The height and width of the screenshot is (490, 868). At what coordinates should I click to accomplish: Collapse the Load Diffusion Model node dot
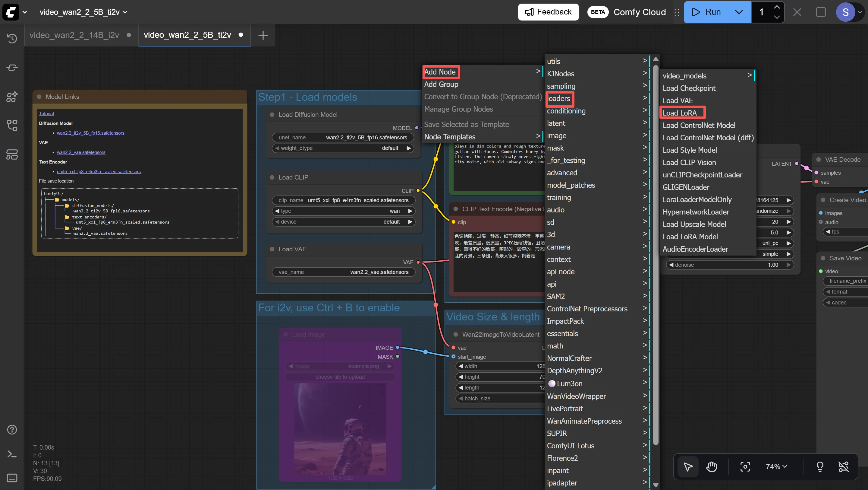272,115
